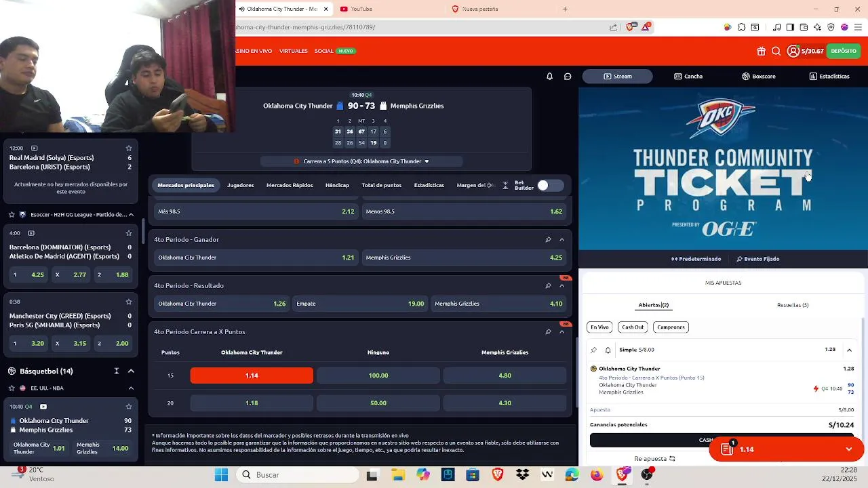Open Brave VPN shield icon
The image size is (868, 488).
pyautogui.click(x=831, y=27)
